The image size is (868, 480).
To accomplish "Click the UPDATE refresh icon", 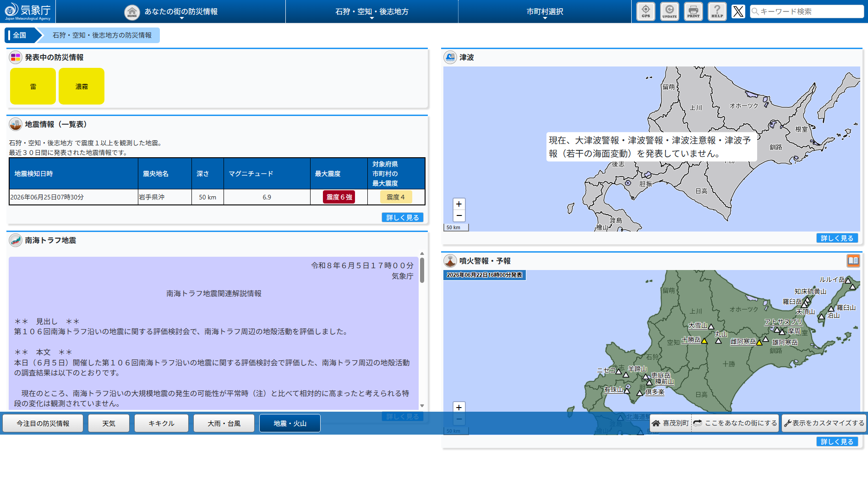I will click(670, 11).
